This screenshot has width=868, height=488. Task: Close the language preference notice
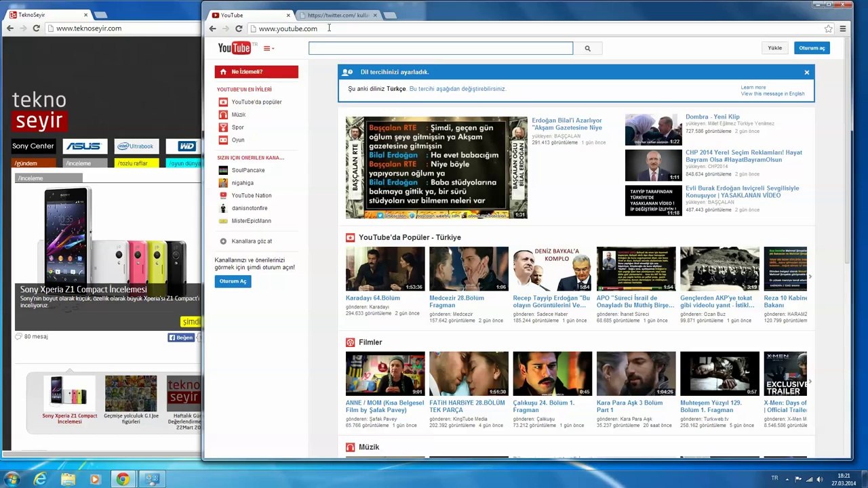point(807,72)
